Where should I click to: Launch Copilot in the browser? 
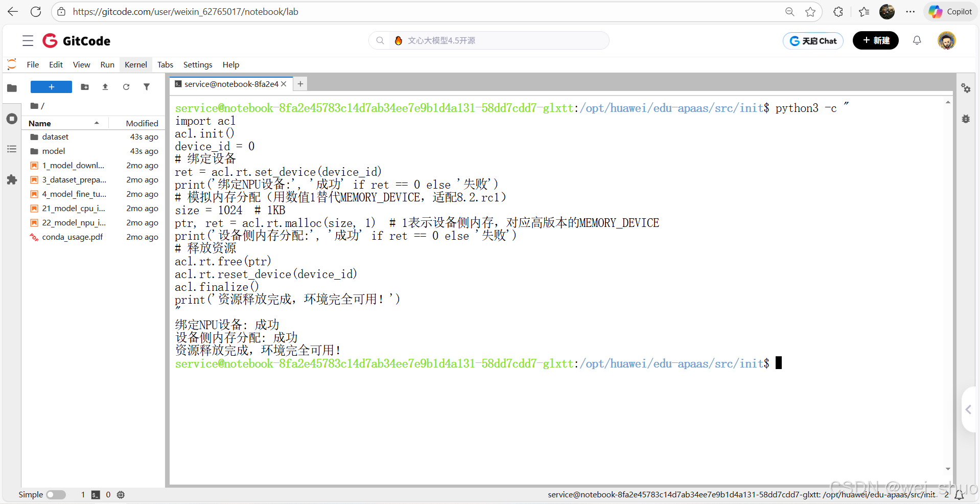(950, 11)
